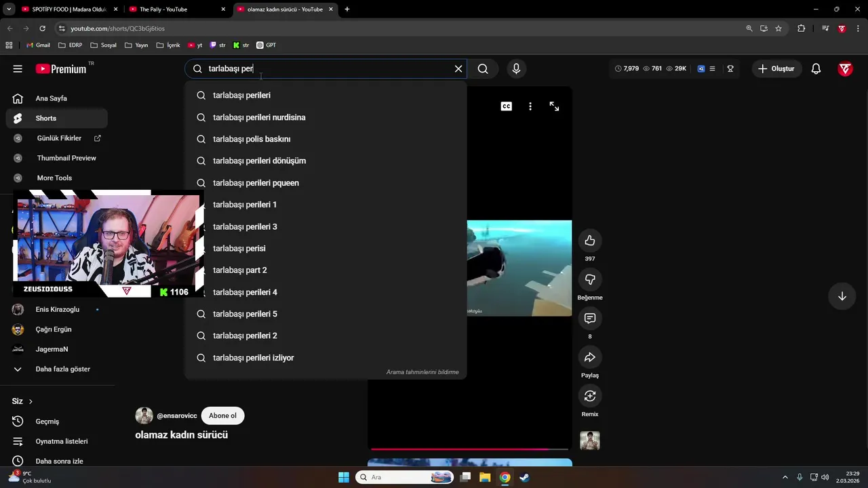
Task: Open the Gmail bookmark
Action: [37, 45]
